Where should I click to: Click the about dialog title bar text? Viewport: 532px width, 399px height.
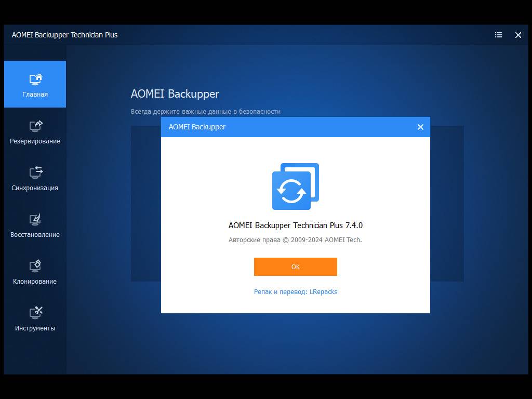(x=197, y=127)
